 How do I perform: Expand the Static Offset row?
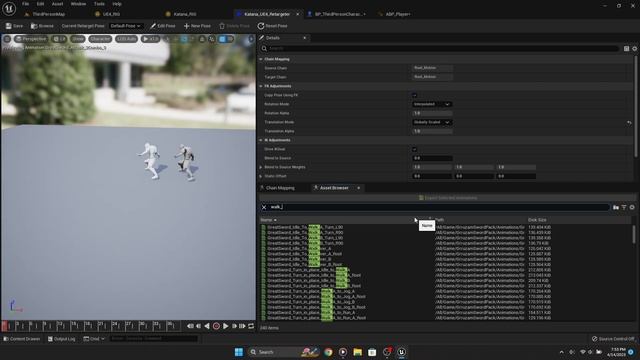pos(261,176)
